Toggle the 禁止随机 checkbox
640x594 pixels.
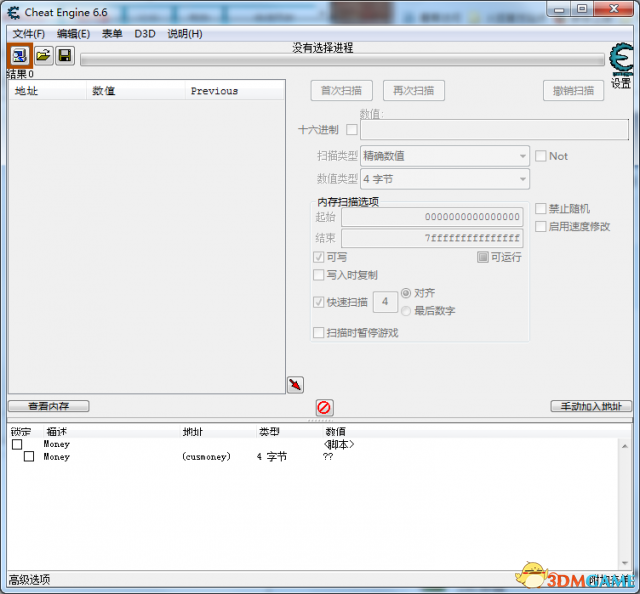[540, 209]
